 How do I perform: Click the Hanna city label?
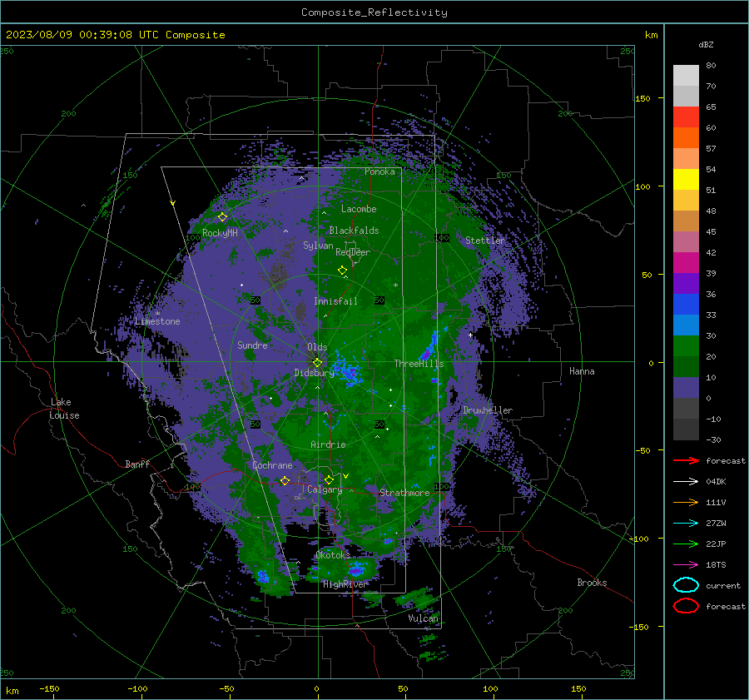coord(582,371)
